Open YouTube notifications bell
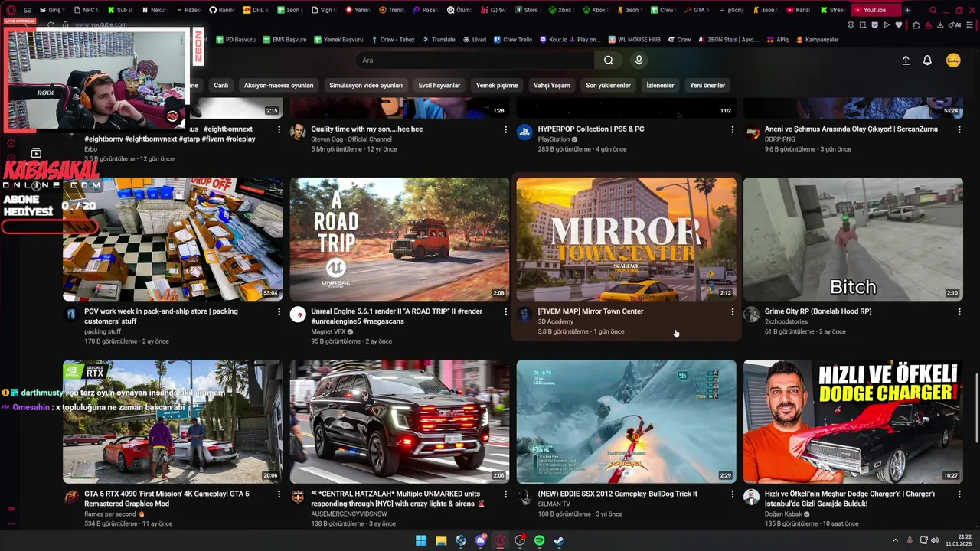Screen dimensions: 980x551 927,60
